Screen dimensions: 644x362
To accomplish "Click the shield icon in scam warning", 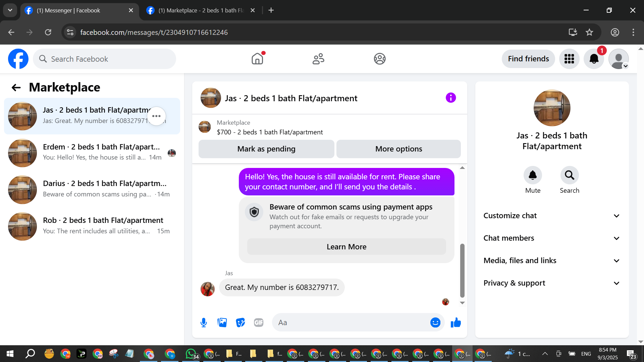I will click(x=254, y=212).
